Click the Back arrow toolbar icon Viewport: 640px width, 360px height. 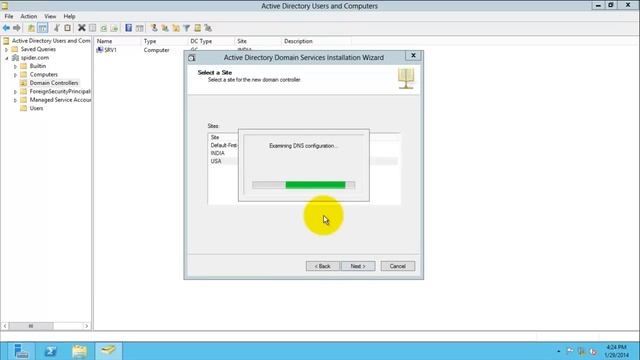pyautogui.click(x=6, y=28)
